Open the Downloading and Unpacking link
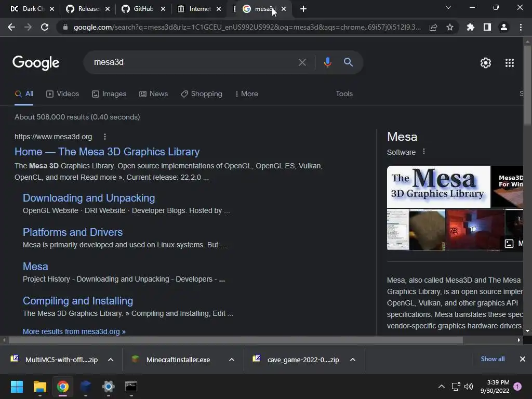The height and width of the screenshot is (399, 532). pyautogui.click(x=89, y=198)
